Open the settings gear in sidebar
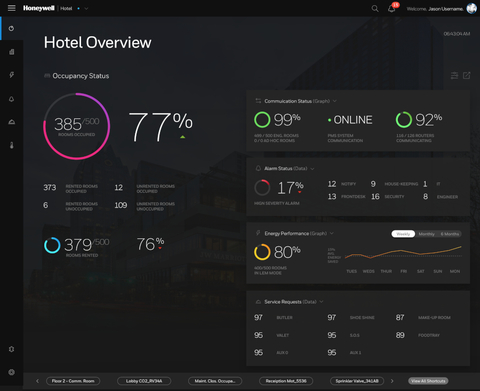This screenshot has width=480, height=391. [12, 349]
